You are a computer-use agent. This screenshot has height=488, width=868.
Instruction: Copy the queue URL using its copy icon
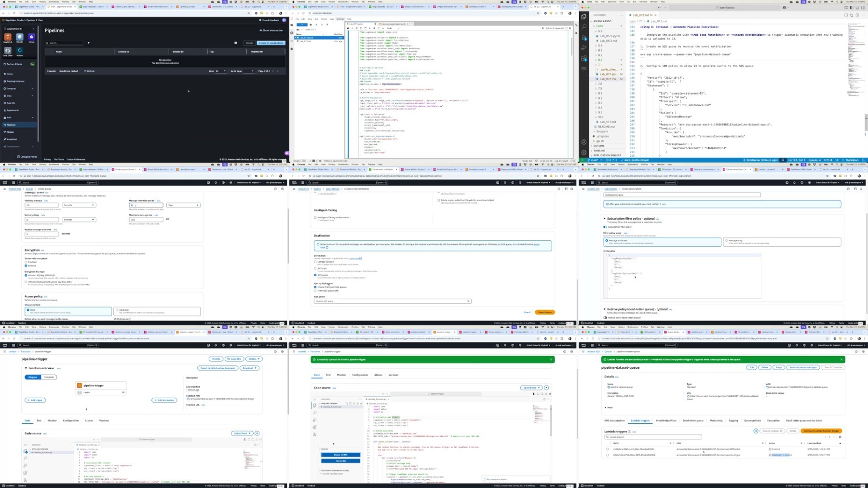click(x=688, y=396)
